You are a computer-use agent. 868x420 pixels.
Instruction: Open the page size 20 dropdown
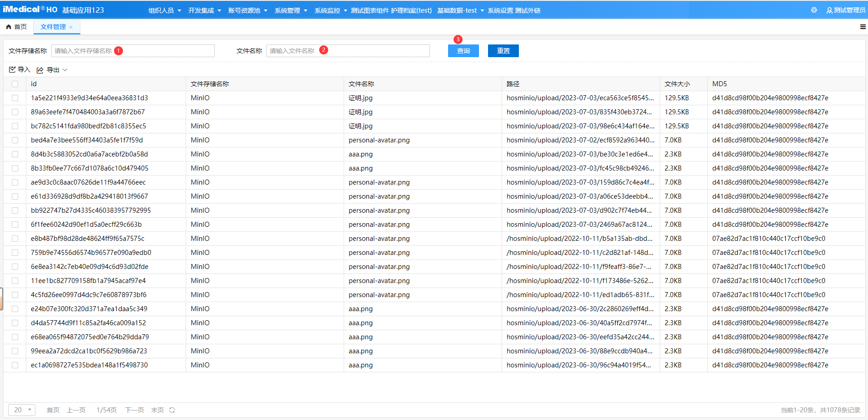coord(21,410)
